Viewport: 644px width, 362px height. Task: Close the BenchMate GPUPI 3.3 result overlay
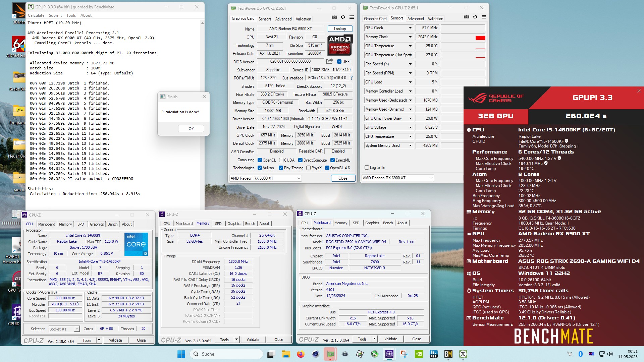[x=639, y=91]
